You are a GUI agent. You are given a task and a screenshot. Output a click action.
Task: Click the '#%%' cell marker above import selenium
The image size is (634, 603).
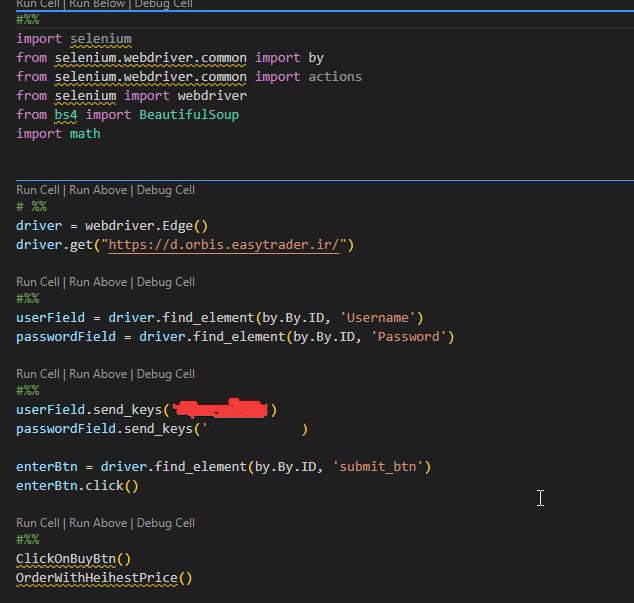28,19
